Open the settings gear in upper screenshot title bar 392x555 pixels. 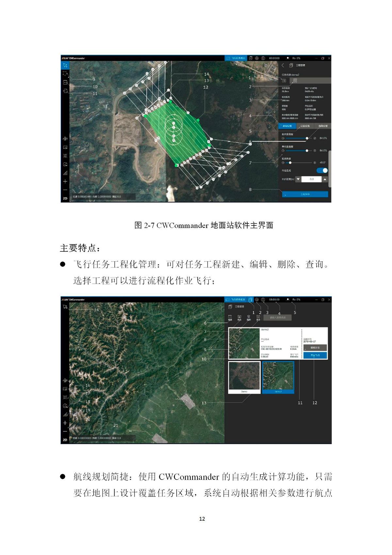tap(257, 58)
